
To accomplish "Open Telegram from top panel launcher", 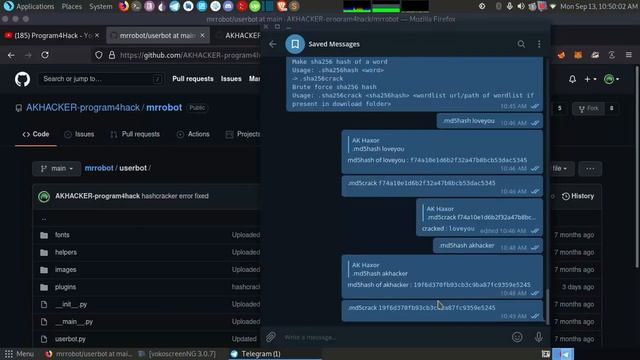I will click(x=175, y=6).
